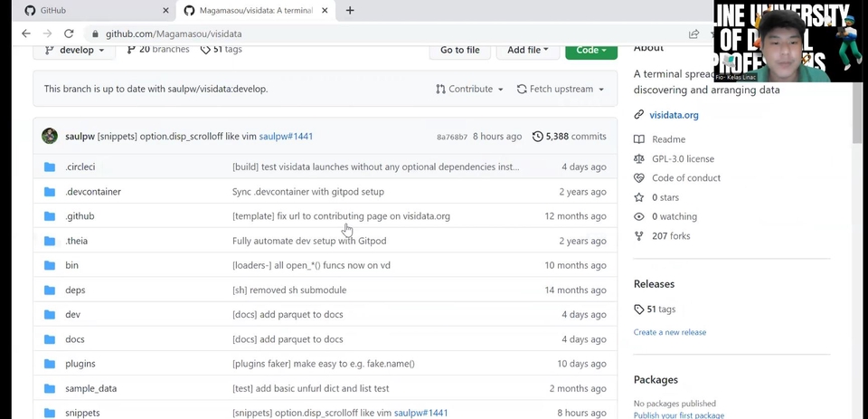Open the green Code dropdown
This screenshot has width=868, height=419.
coord(591,50)
